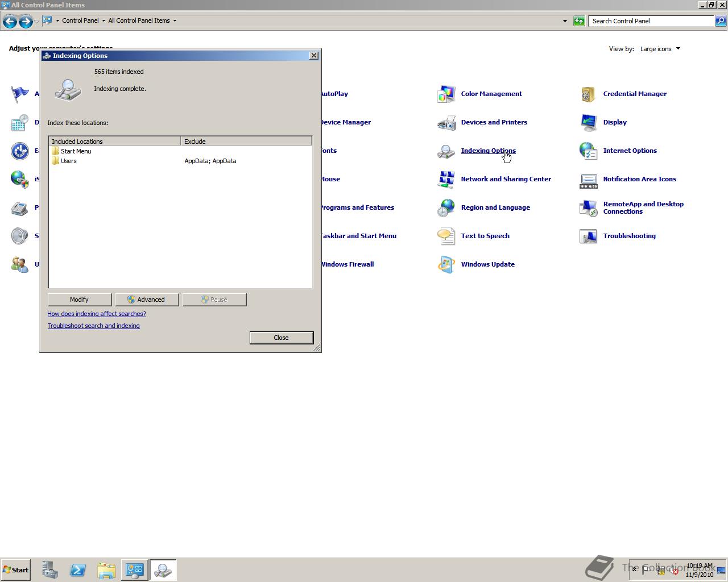Open RemoteApp and Desktop Connections icon
The image size is (728, 582).
click(589, 207)
